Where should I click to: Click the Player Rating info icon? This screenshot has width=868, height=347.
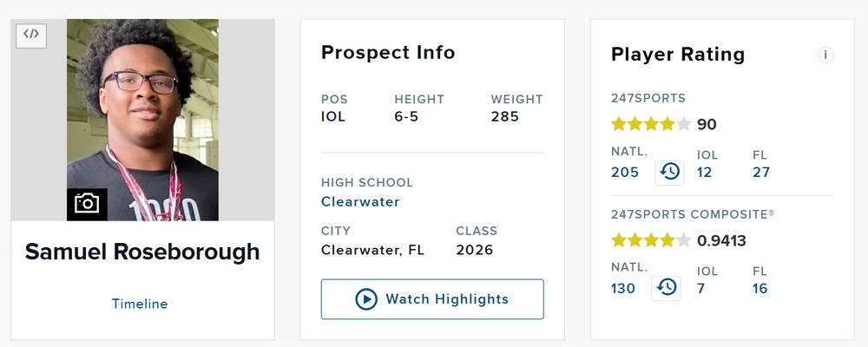tap(825, 55)
